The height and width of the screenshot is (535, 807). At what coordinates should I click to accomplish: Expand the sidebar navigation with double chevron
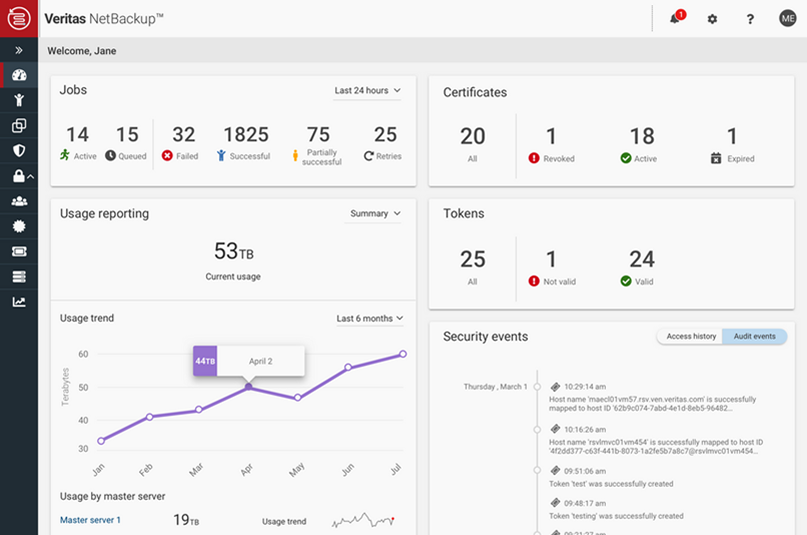point(19,50)
